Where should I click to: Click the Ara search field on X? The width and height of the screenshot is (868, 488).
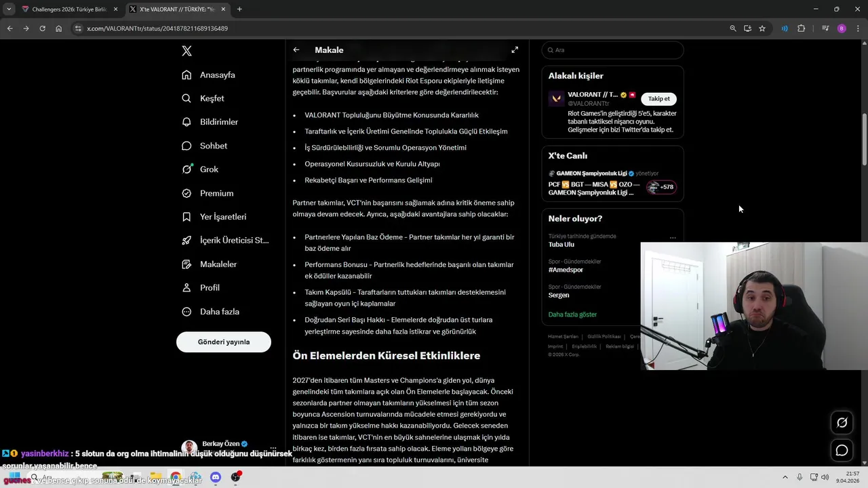click(612, 50)
